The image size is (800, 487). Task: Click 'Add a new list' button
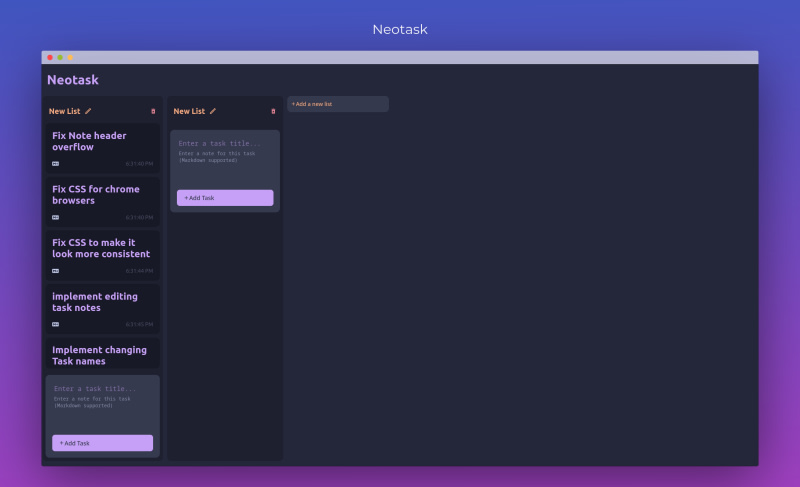pyautogui.click(x=337, y=104)
